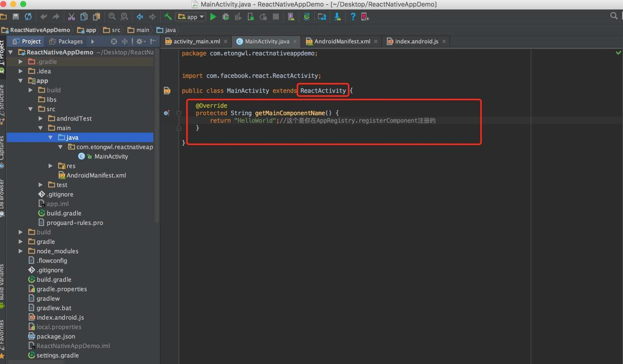The image size is (623, 364).
Task: Click the Redo arrow icon
Action: pos(56,17)
